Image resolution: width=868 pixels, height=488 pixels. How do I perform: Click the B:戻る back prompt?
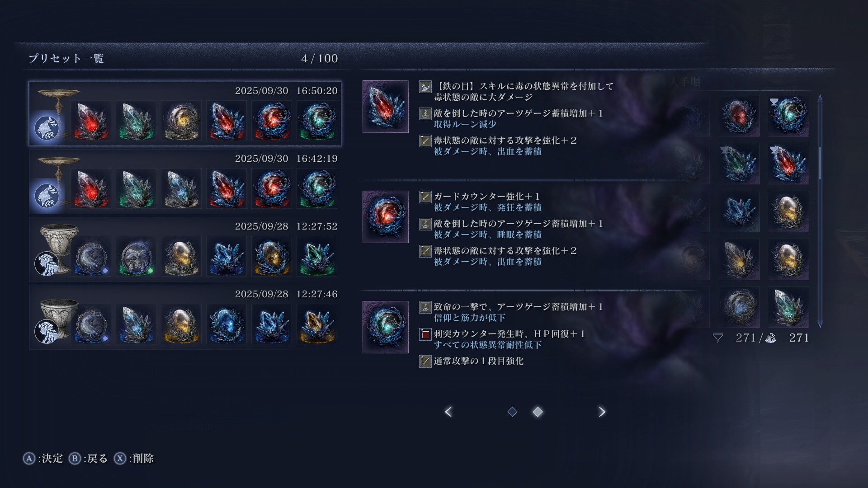(89, 459)
